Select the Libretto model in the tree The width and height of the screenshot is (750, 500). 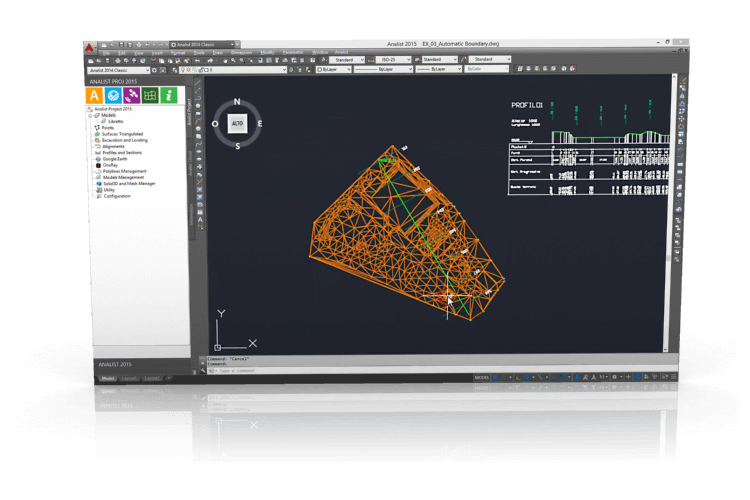point(115,122)
